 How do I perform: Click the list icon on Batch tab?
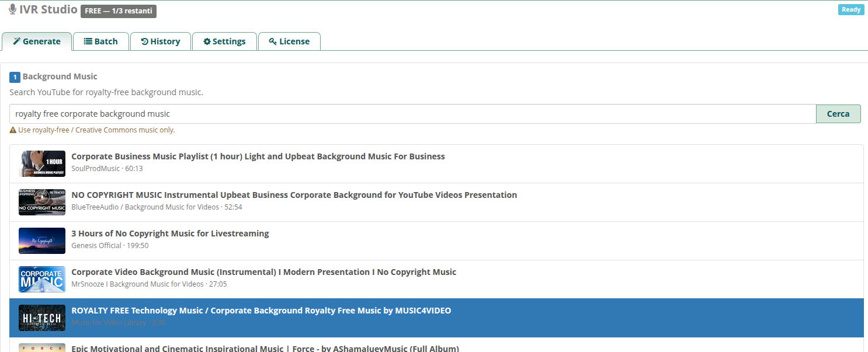[88, 41]
